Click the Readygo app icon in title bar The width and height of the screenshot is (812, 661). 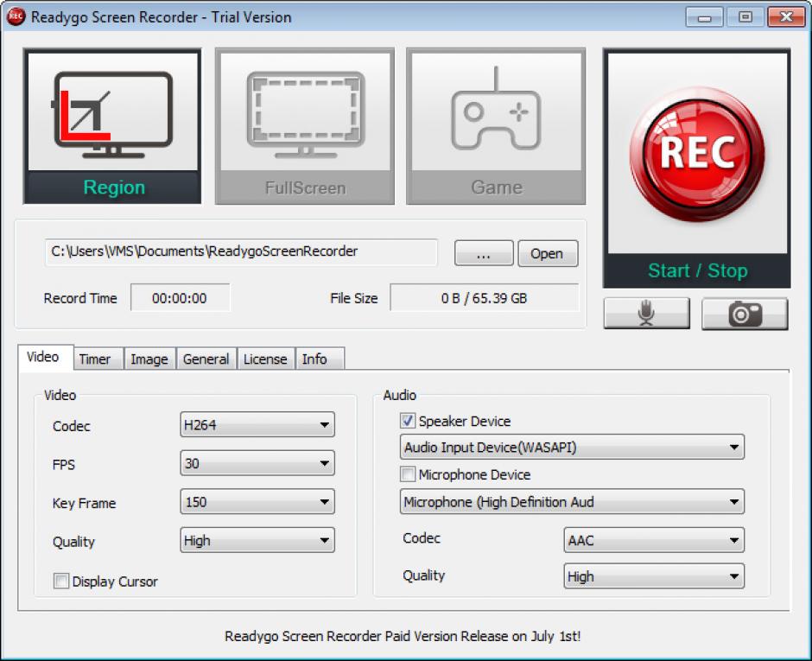coord(16,16)
